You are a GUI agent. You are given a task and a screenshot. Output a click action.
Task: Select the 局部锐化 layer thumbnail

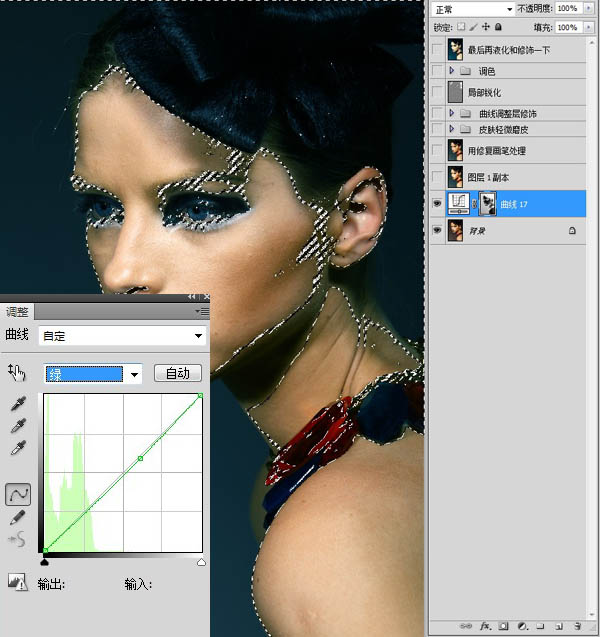tap(455, 92)
